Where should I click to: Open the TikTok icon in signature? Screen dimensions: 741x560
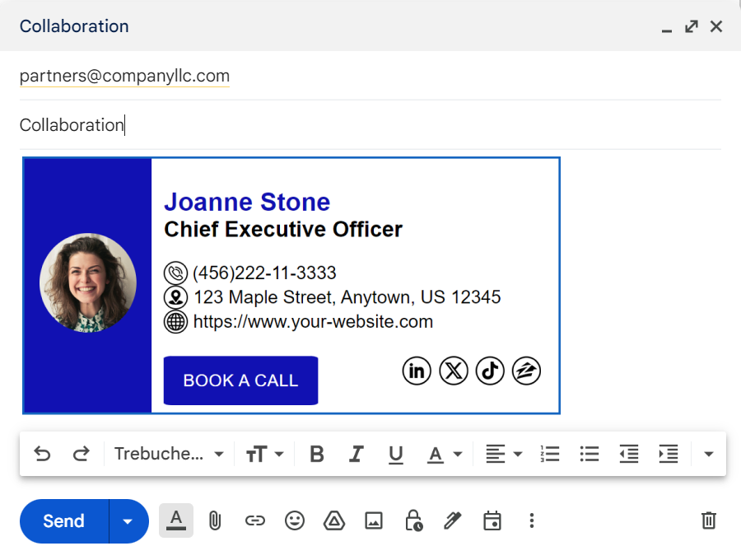(x=490, y=371)
